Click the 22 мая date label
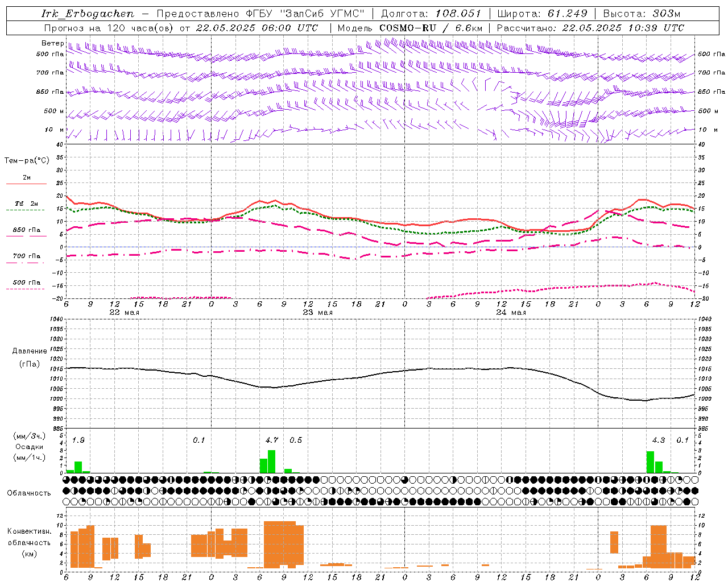Image resolution: width=728 pixels, height=582 pixels. [124, 313]
